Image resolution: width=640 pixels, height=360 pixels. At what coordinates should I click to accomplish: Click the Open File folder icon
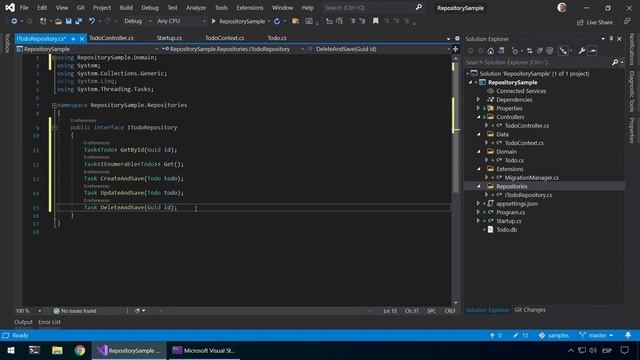pos(58,21)
